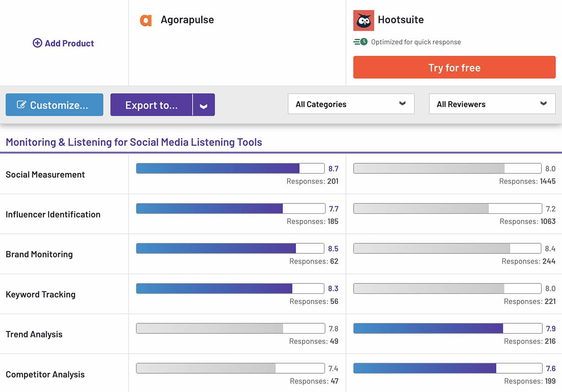
Task: Click the Responses: 199 text
Action: (530, 381)
